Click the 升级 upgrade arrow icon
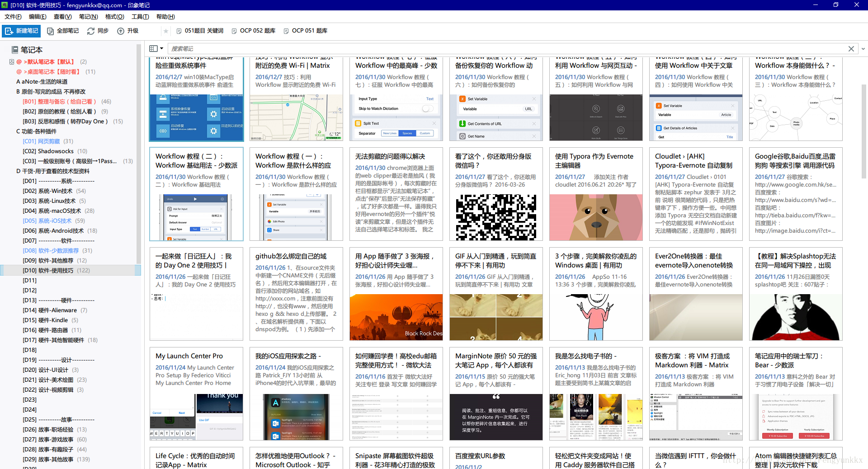Viewport: 868px width, 469px height. click(121, 31)
